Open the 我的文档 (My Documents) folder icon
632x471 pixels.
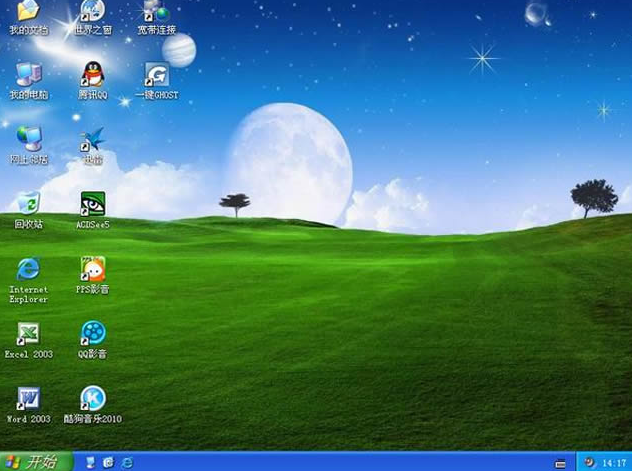(28, 12)
